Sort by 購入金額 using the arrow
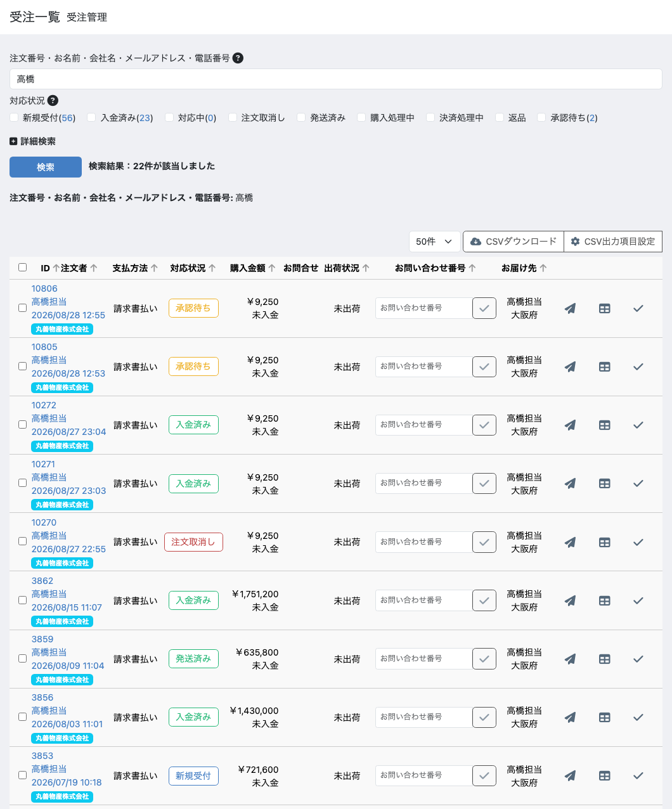 (271, 268)
